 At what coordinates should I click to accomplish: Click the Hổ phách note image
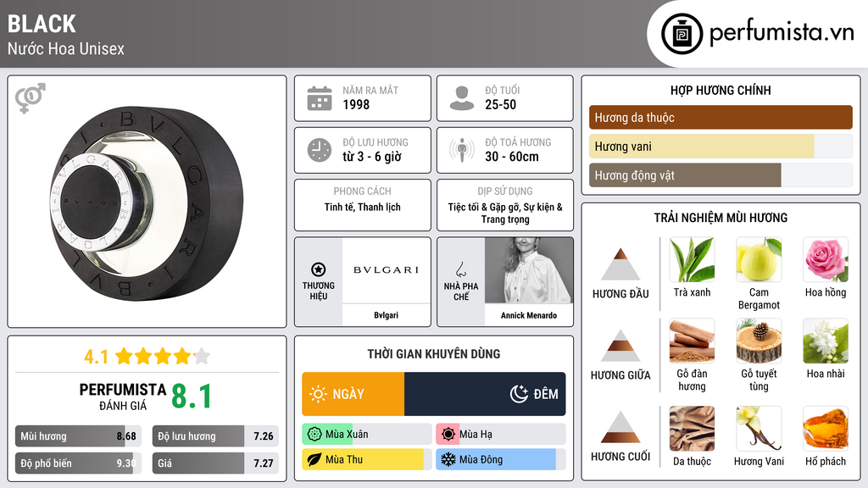tap(826, 429)
